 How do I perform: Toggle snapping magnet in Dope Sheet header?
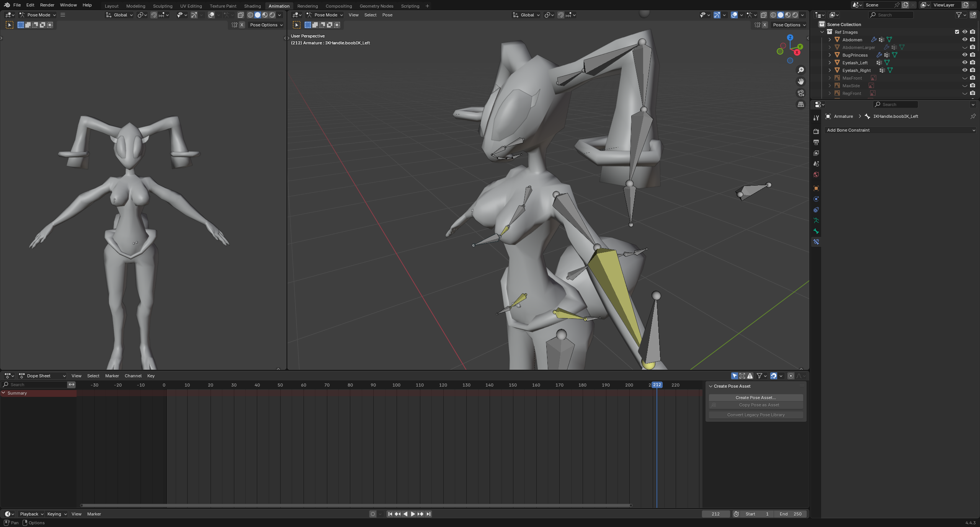[774, 376]
